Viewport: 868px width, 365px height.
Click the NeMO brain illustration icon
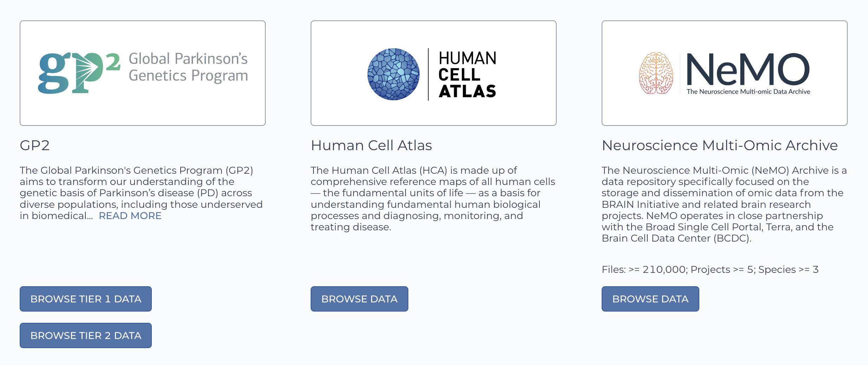point(656,73)
